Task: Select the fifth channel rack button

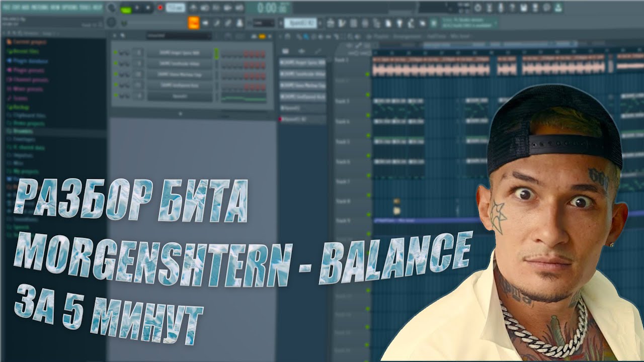Action: (180, 96)
